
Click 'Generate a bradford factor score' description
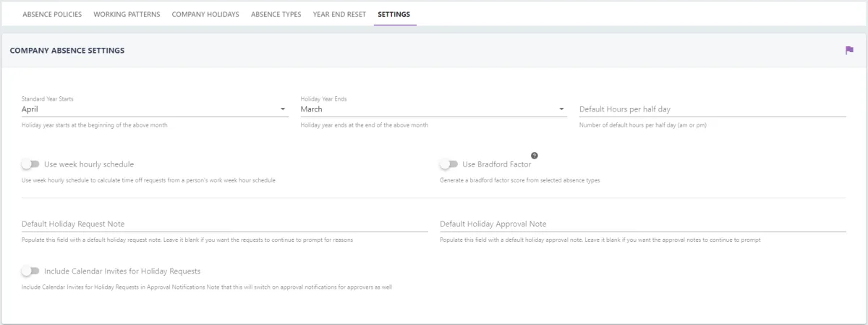pos(520,180)
